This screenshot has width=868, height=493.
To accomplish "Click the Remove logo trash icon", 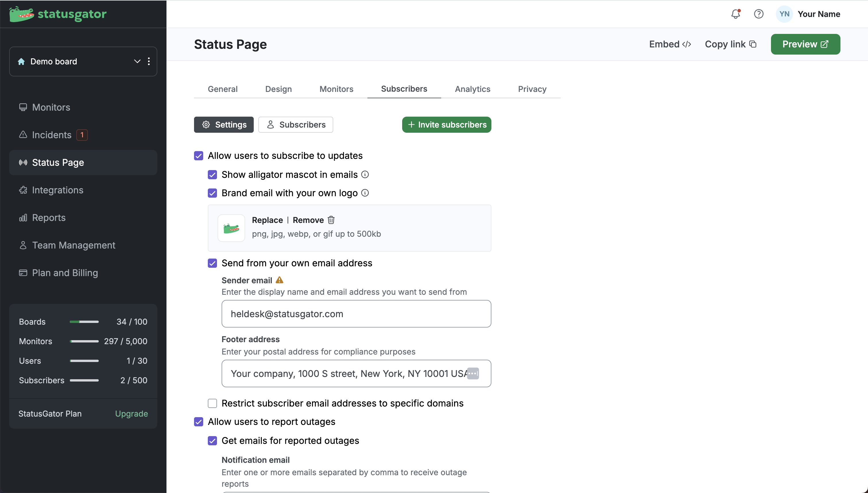I will [331, 220].
